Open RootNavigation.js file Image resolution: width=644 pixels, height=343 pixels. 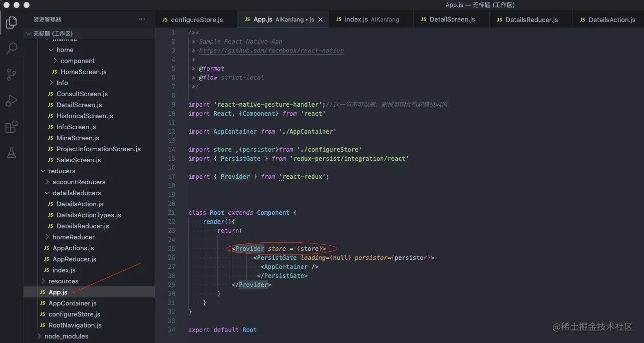tap(89, 325)
